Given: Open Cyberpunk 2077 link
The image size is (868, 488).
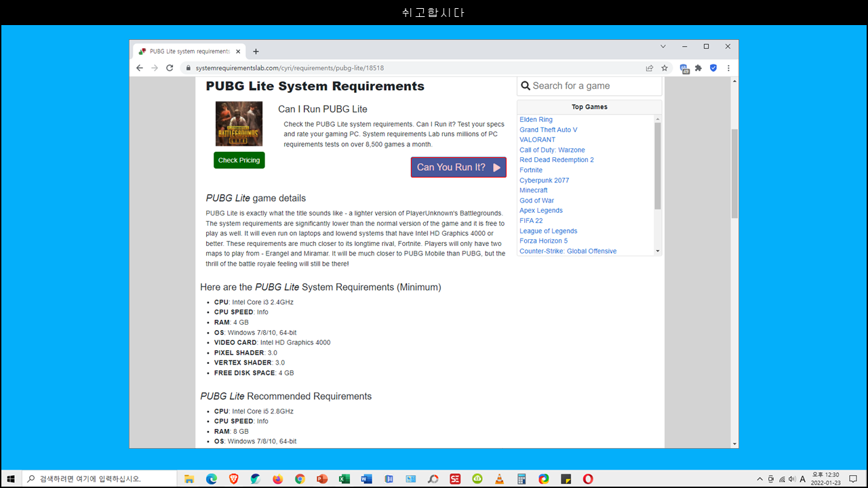Looking at the screenshot, I should click(x=545, y=180).
